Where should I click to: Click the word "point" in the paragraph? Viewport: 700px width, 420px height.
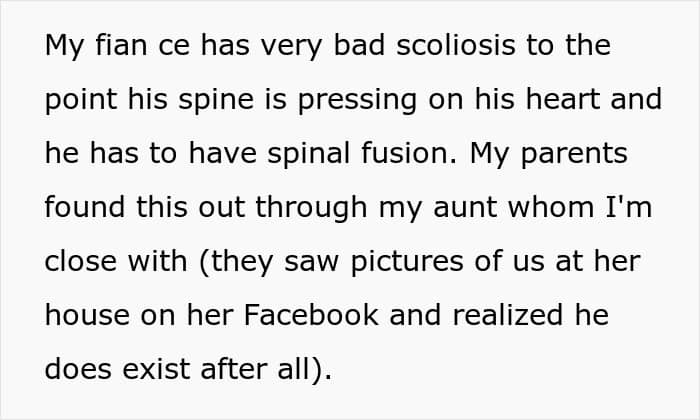78,100
